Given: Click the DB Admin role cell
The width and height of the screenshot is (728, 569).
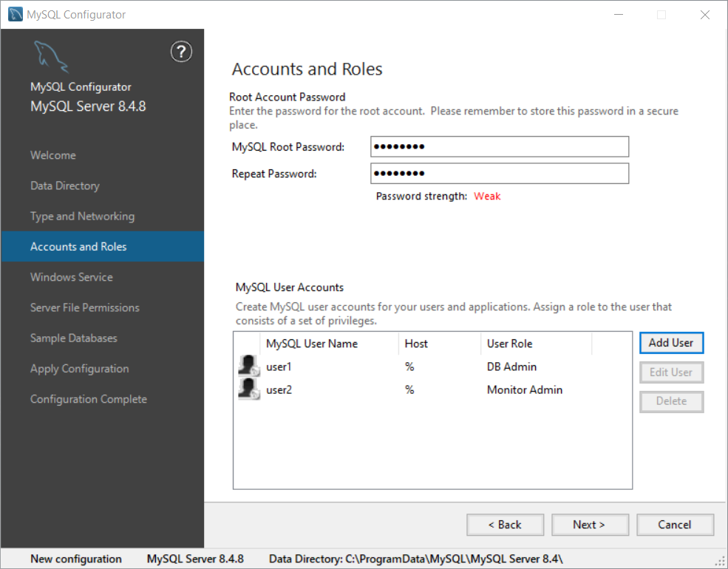Looking at the screenshot, I should click(511, 367).
